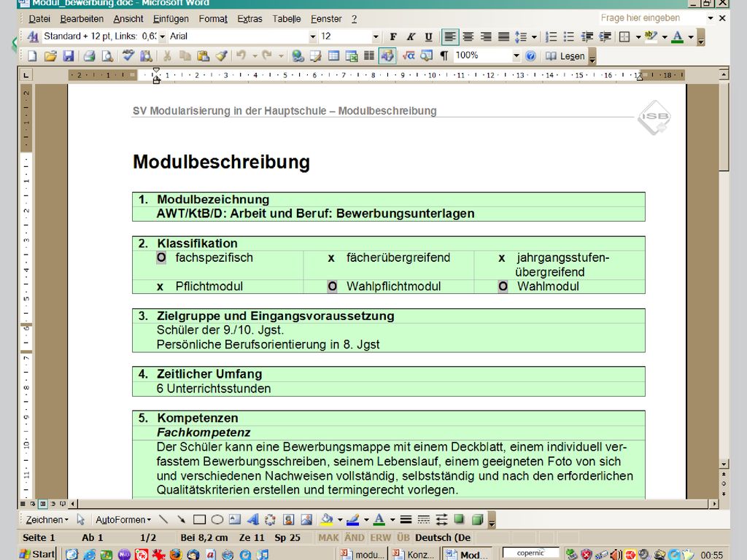
Task: Apply a bulleted list
Action: click(x=568, y=37)
